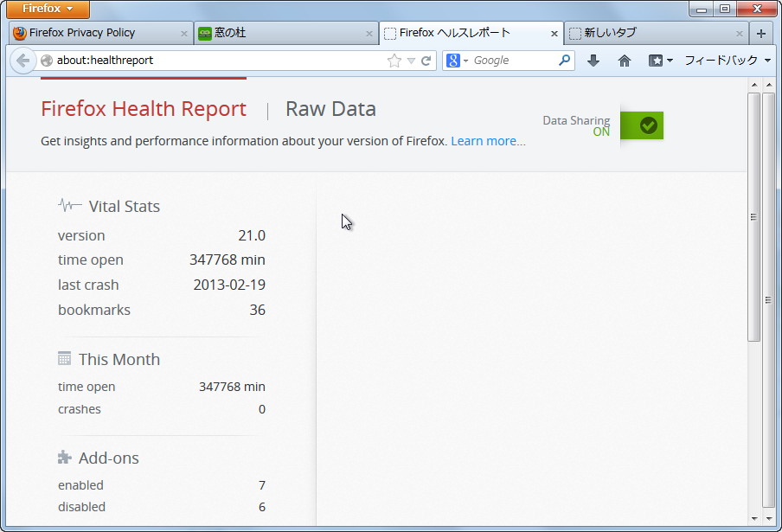Viewport: 782px width, 532px height.
Task: Open the Downloads arrow icon
Action: click(593, 61)
